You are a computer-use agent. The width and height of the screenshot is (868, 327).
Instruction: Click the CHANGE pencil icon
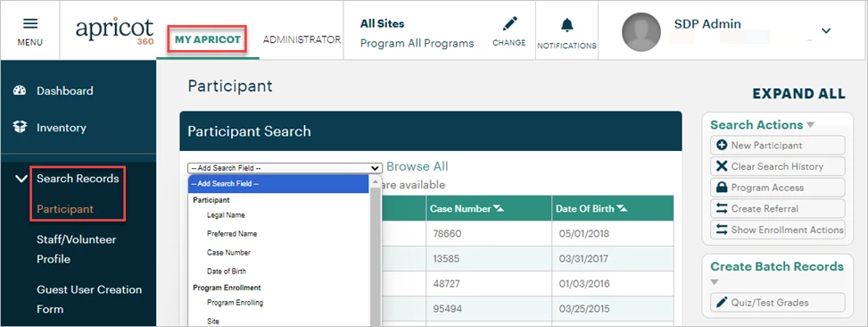pyautogui.click(x=509, y=24)
